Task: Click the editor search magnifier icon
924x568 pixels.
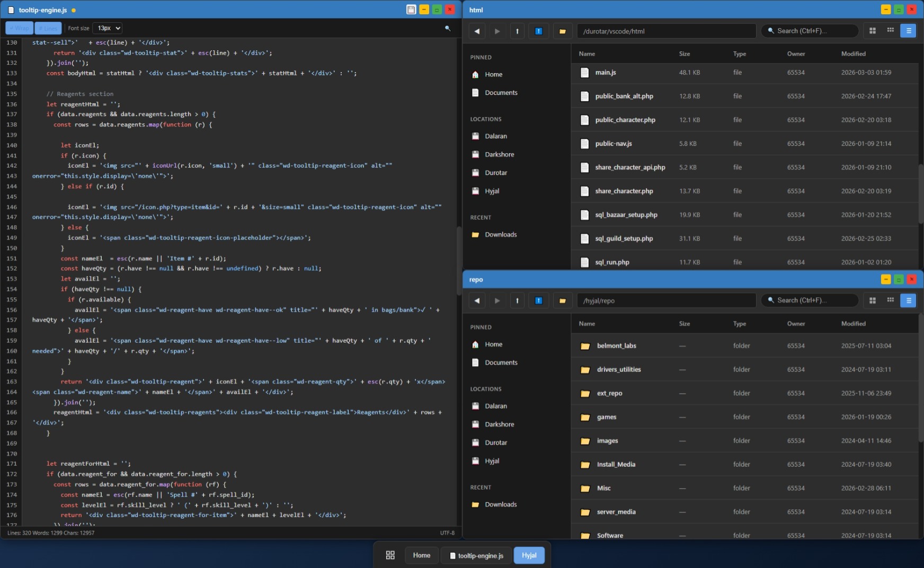Action: 448,28
